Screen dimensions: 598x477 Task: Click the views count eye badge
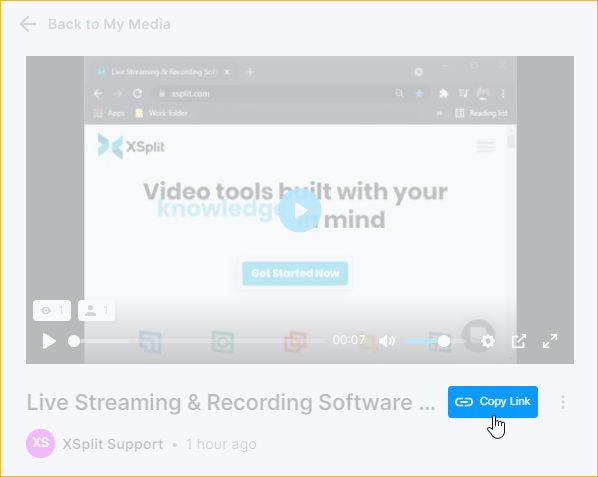click(x=52, y=310)
